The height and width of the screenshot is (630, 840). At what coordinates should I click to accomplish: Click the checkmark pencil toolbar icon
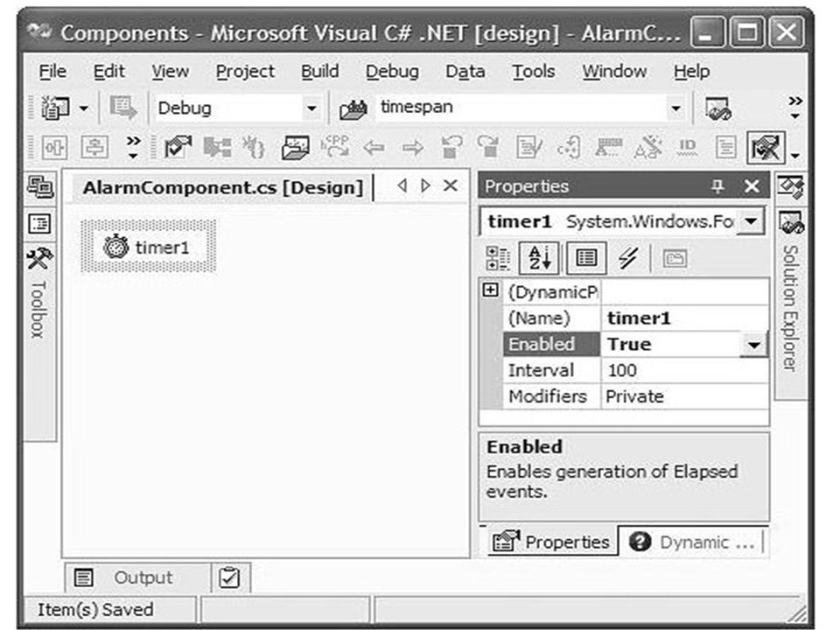pos(178,147)
